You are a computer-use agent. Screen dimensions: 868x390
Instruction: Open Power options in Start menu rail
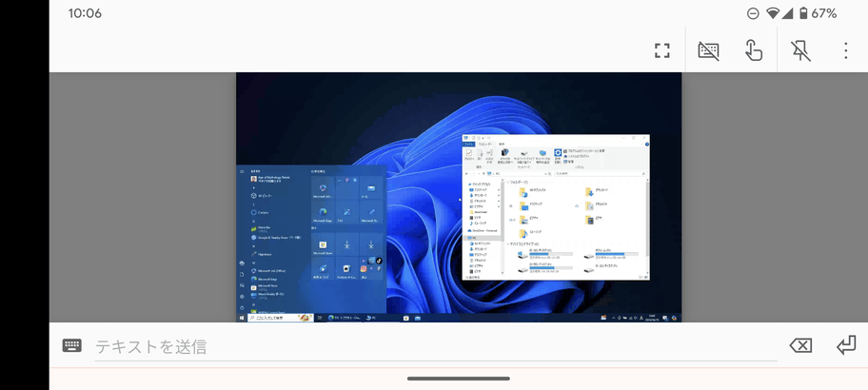[242, 307]
